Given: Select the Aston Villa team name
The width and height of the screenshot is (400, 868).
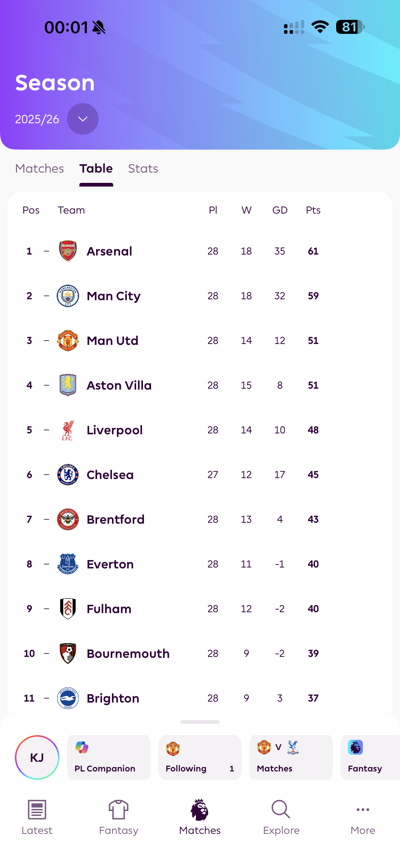Looking at the screenshot, I should pos(119,385).
